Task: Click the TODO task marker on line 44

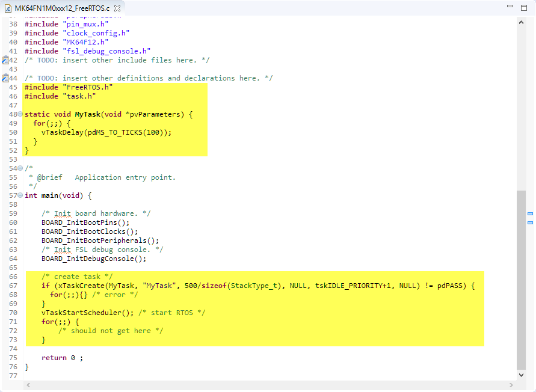Action: tap(5, 78)
